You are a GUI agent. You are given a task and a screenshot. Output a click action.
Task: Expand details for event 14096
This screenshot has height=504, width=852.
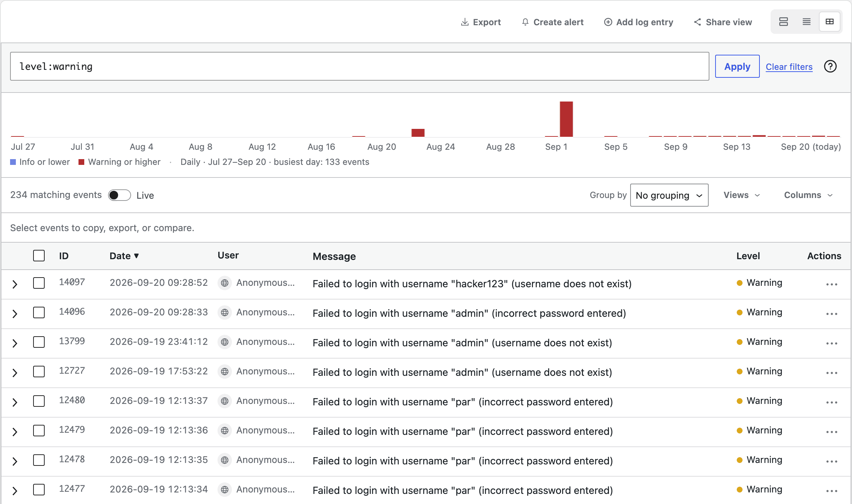pos(15,314)
